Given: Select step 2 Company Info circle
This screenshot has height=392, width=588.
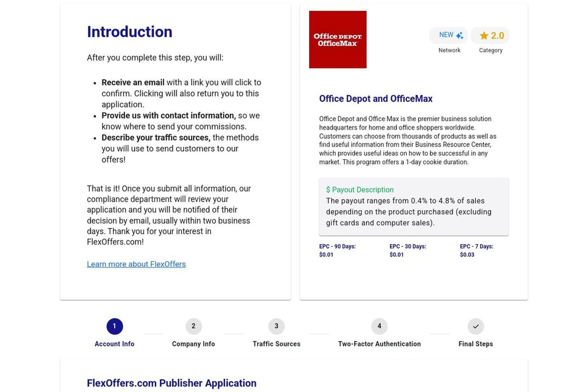Looking at the screenshot, I should coord(193,326).
